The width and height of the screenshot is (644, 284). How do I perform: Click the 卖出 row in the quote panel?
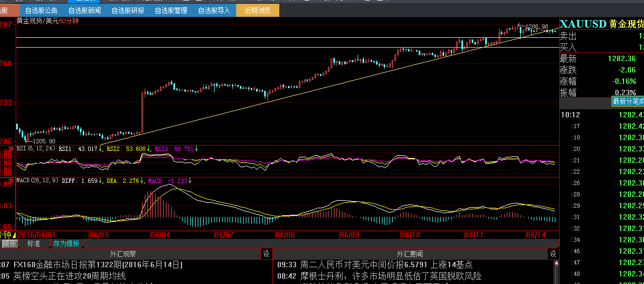[x=602, y=36]
